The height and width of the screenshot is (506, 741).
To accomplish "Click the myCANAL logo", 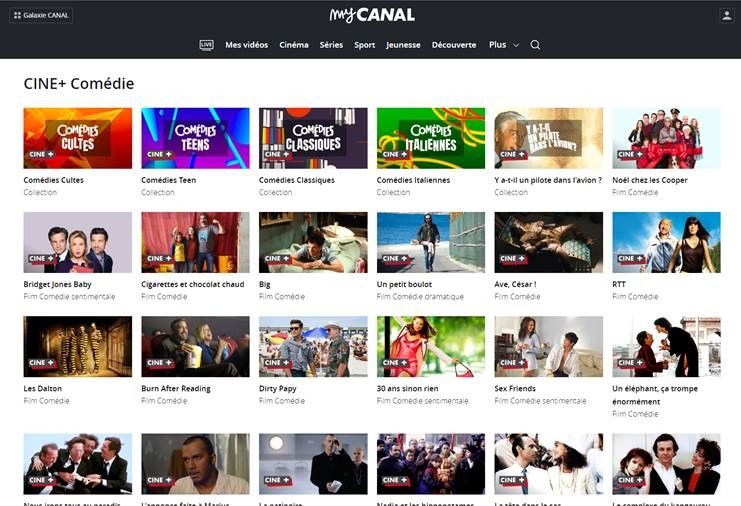I will [372, 15].
